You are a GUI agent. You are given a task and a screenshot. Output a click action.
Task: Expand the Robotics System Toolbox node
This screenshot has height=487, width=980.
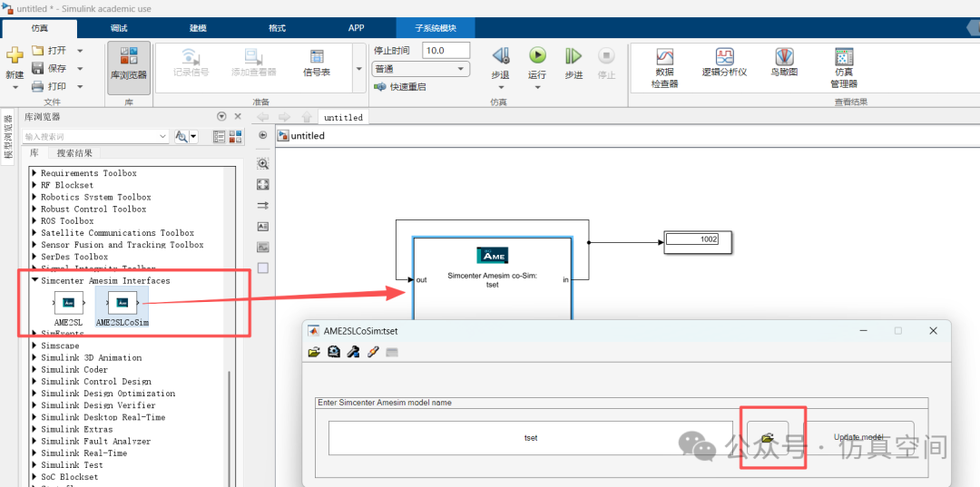click(x=34, y=197)
